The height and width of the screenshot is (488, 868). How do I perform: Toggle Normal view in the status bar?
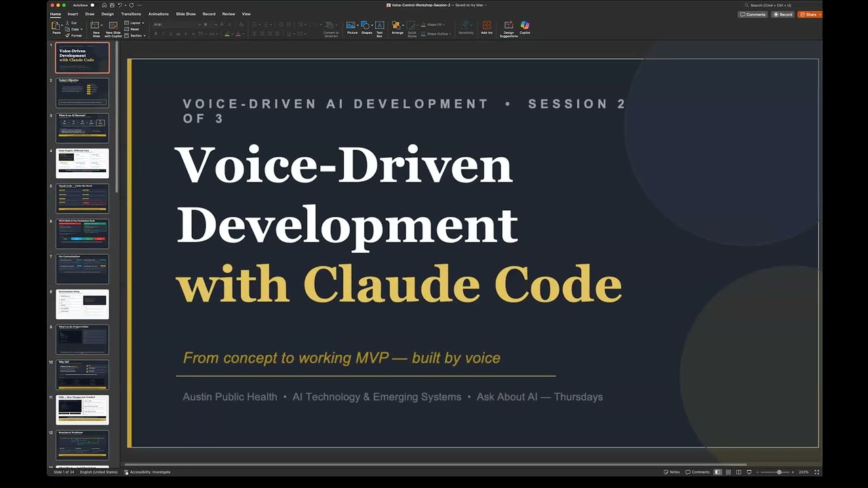tap(717, 472)
